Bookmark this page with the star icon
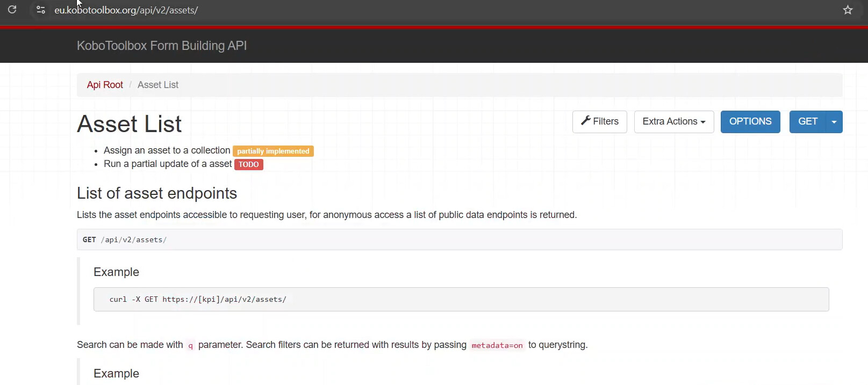 [848, 10]
